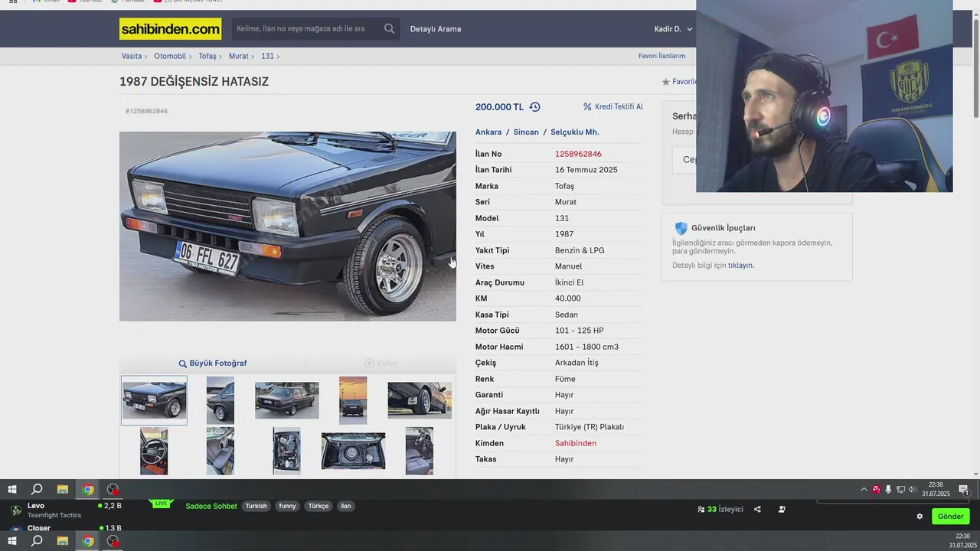980x551 pixels.
Task: Click the Sahibinden value in Kimden row
Action: [576, 444]
